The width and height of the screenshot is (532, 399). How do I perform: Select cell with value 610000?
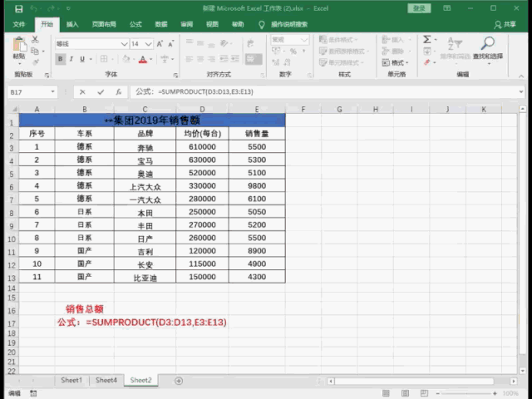[x=202, y=147]
